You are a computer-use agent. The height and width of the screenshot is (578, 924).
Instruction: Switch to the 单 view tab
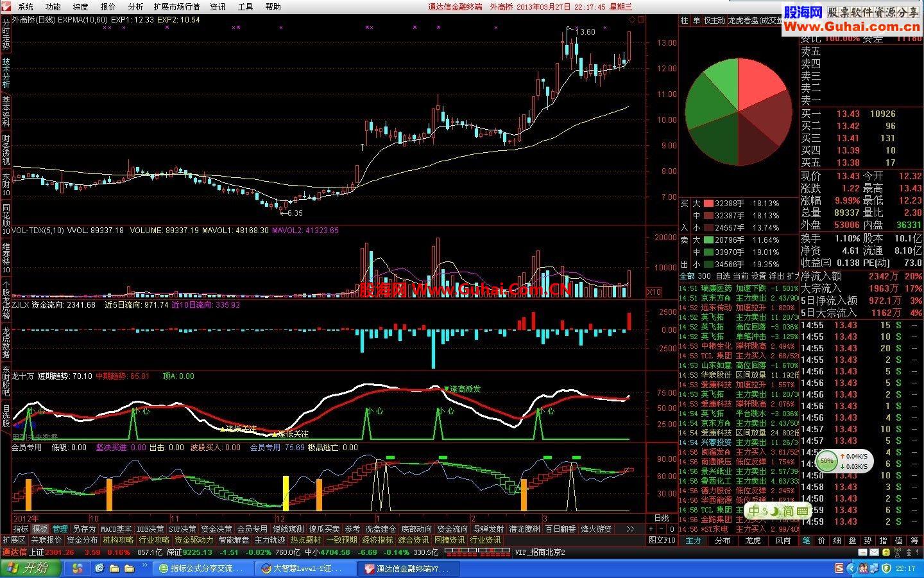click(x=697, y=21)
